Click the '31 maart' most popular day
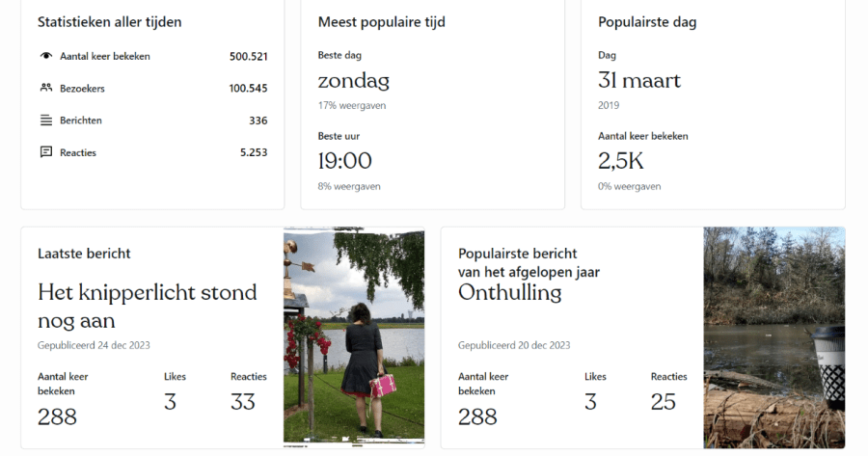Viewport: 868px width, 456px height. tap(638, 81)
